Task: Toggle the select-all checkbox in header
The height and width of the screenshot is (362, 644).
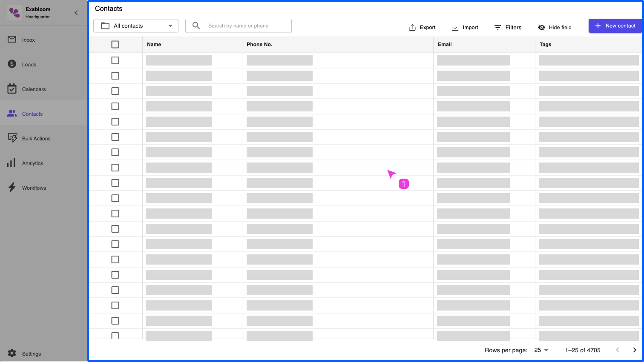Action: click(115, 44)
